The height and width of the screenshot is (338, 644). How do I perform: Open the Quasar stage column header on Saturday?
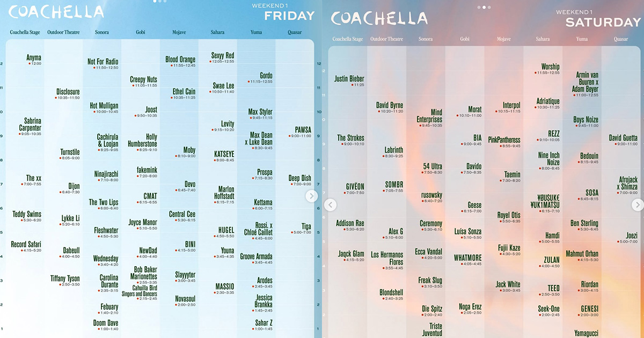620,39
